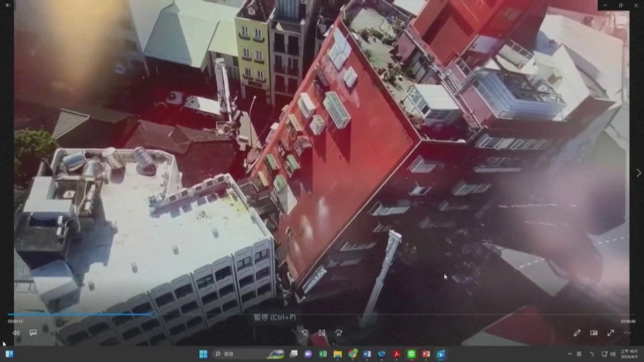This screenshot has height=362, width=644.
Task: Open the volume speaker control
Action: [16, 333]
